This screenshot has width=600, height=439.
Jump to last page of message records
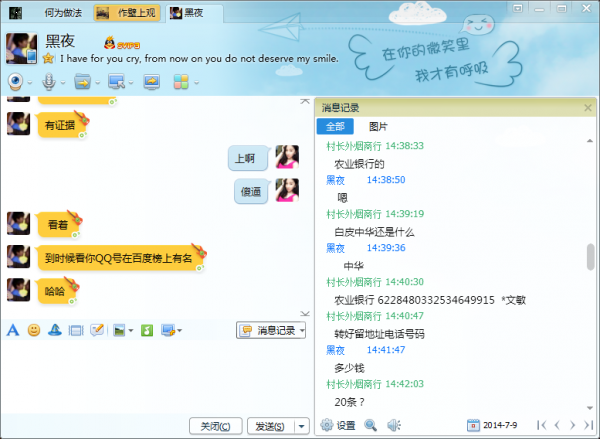coord(588,425)
